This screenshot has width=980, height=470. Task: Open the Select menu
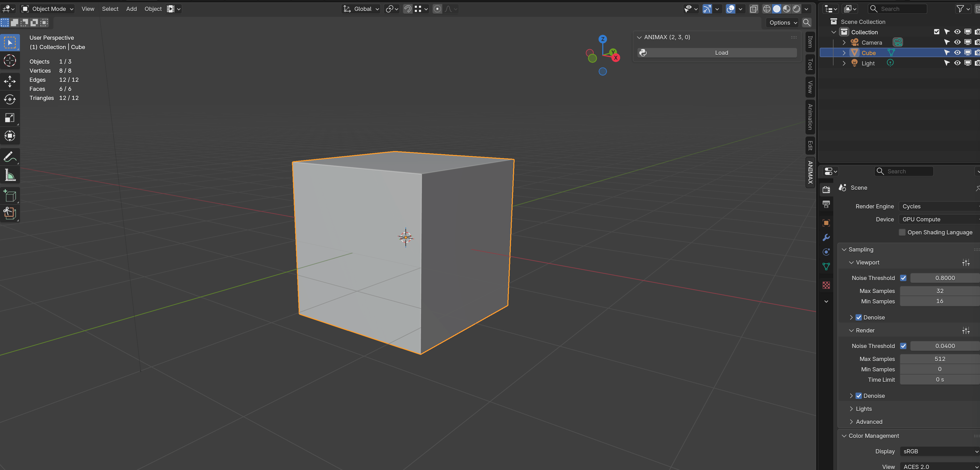coord(110,9)
